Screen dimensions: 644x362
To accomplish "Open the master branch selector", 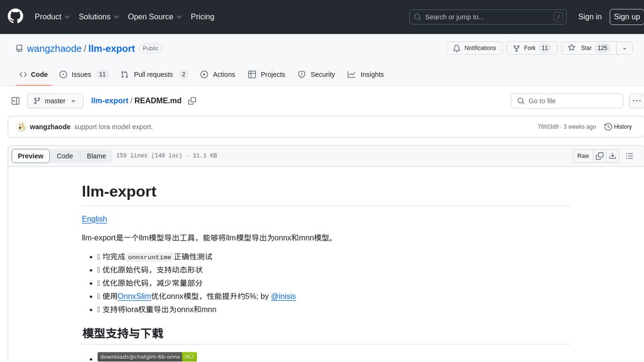I will point(55,101).
